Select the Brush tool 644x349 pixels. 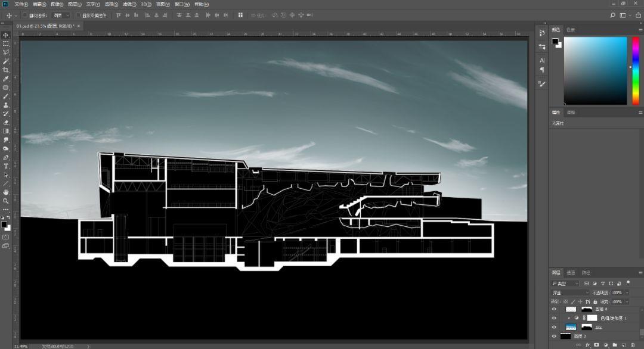pos(6,96)
